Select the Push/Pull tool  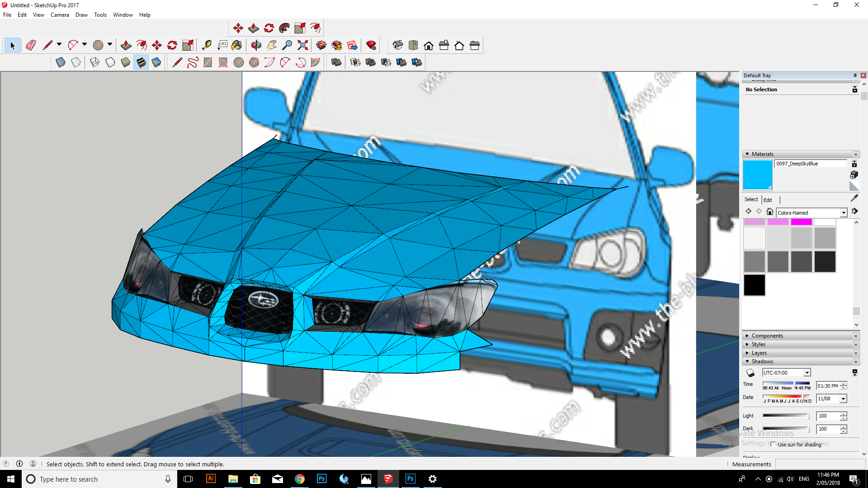[126, 45]
